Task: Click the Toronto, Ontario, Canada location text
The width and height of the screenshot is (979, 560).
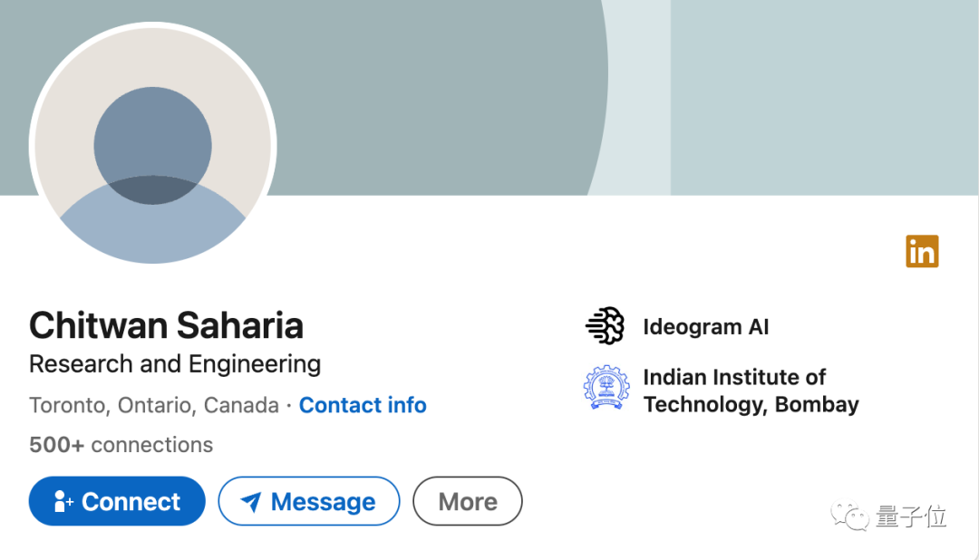Action: click(x=153, y=405)
